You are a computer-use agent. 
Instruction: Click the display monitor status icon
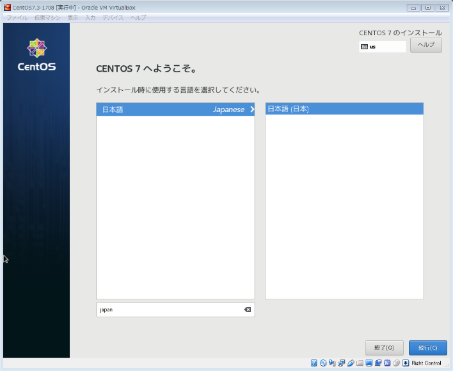pyautogui.click(x=369, y=363)
